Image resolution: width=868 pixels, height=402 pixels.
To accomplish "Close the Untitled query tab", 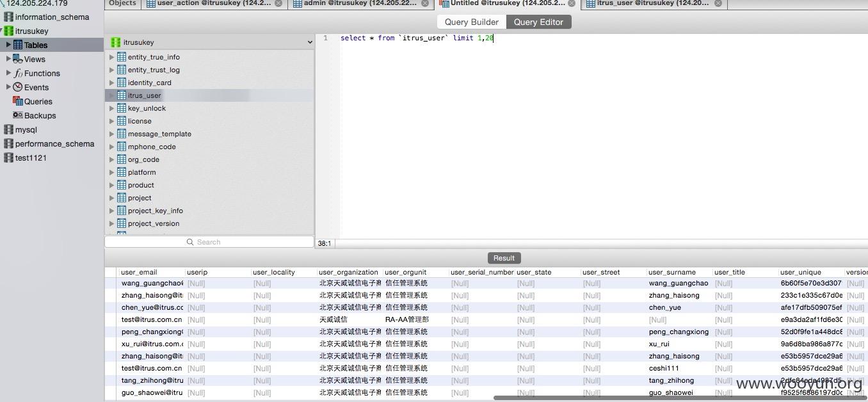I will [x=571, y=3].
